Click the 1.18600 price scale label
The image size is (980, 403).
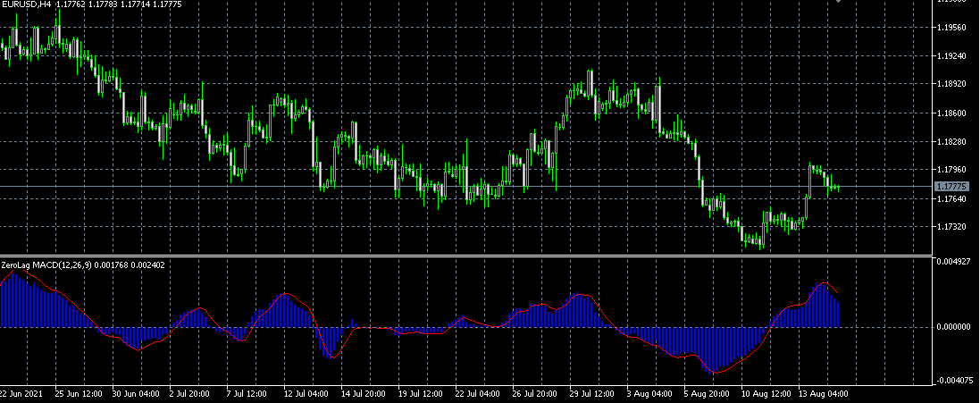tap(951, 113)
